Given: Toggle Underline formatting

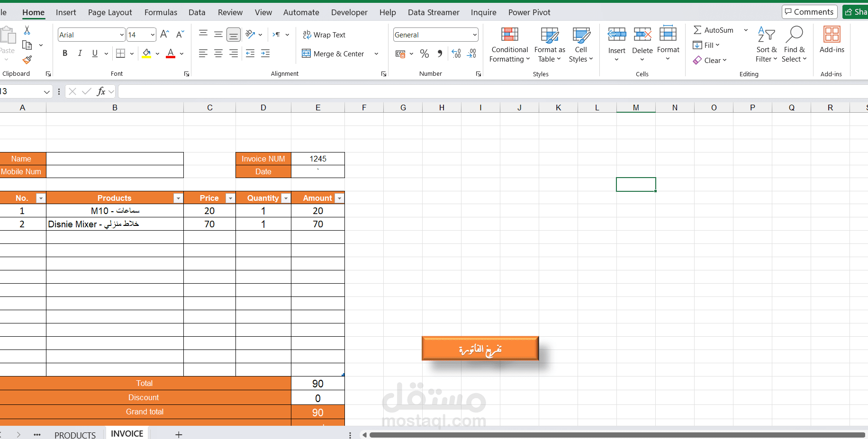Looking at the screenshot, I should point(95,54).
